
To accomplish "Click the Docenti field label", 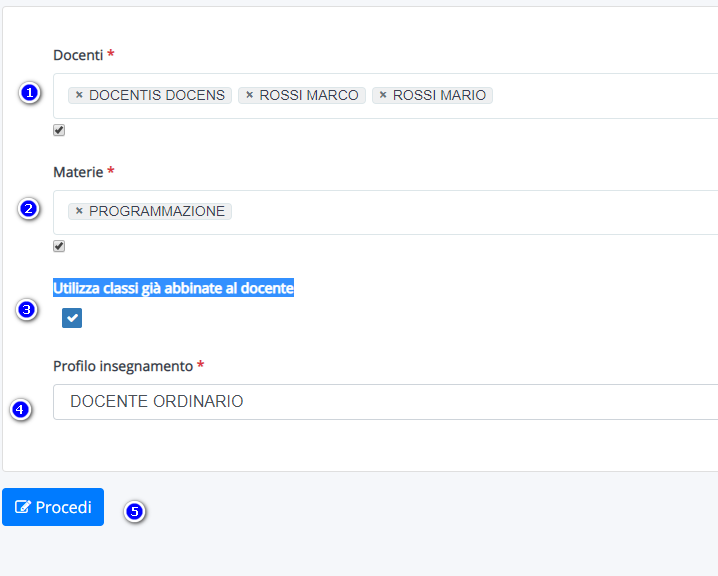I will click(x=78, y=55).
